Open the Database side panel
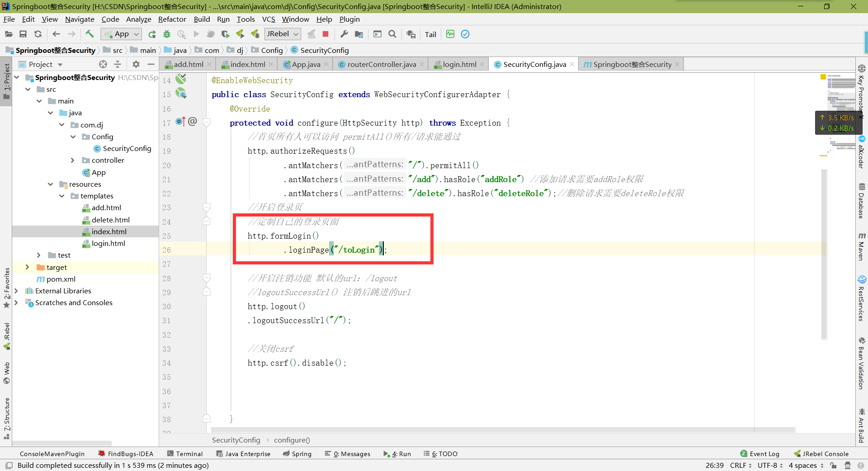868x471 pixels. [x=862, y=201]
